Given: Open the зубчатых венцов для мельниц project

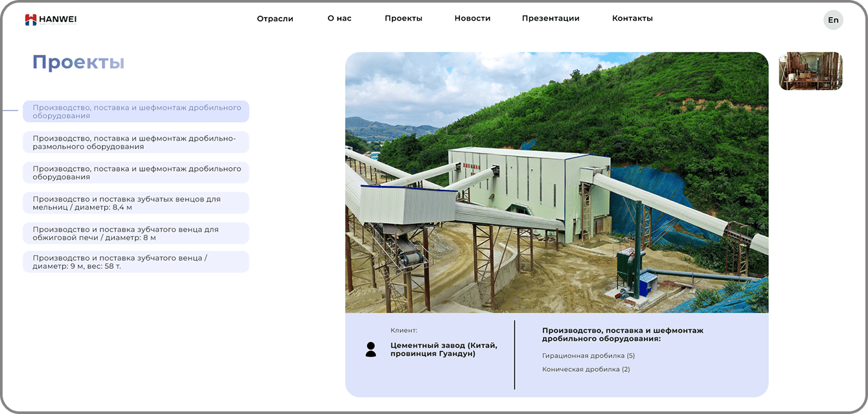Looking at the screenshot, I should click(136, 203).
